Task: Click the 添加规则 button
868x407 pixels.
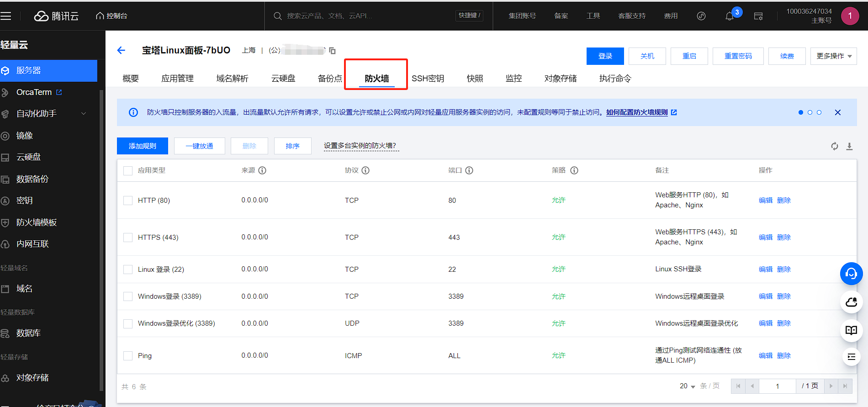Action: (143, 146)
